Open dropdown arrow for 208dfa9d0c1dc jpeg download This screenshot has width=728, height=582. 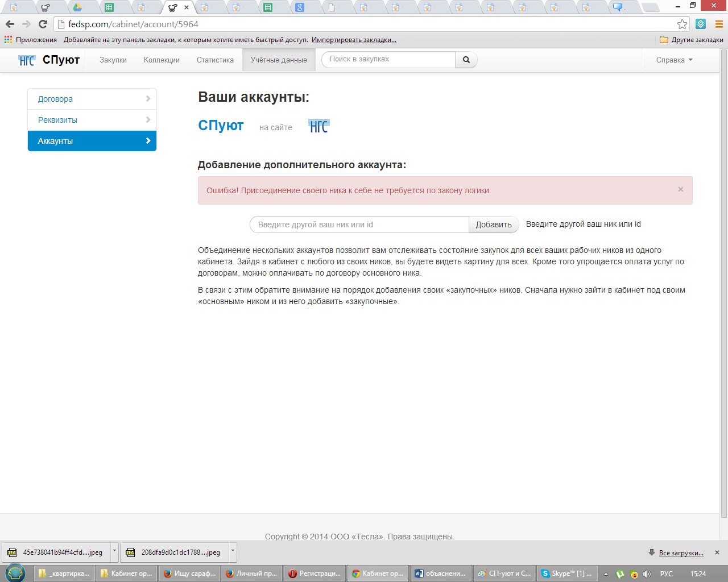click(x=232, y=551)
